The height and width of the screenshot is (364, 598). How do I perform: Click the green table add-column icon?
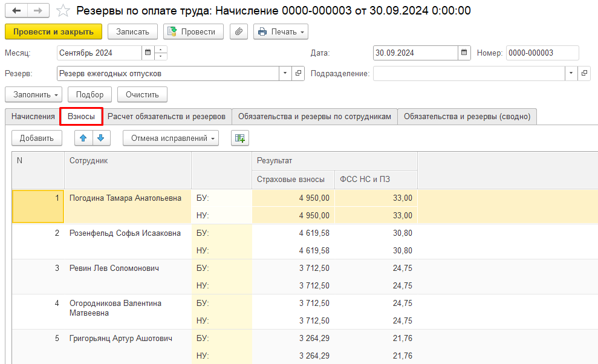240,138
